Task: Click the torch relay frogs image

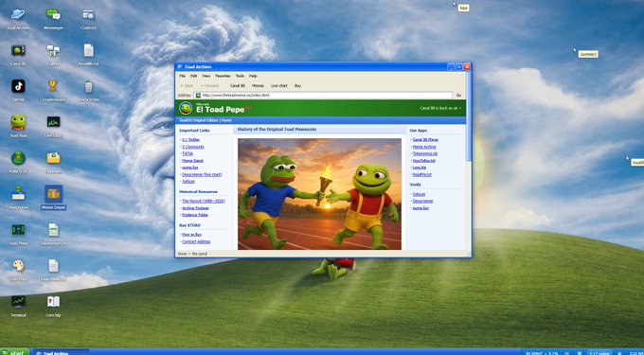Action: (319, 194)
